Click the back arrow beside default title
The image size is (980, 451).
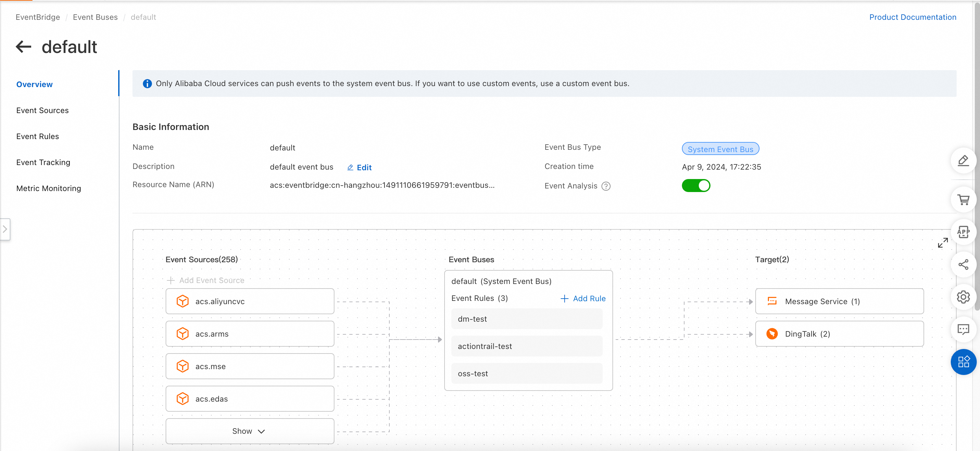[x=24, y=47]
